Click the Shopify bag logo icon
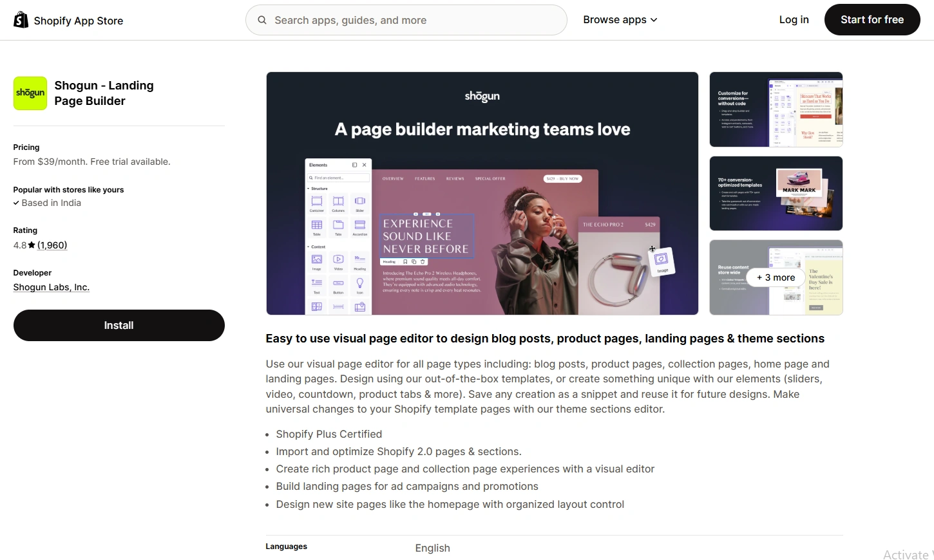Screen dimensions: 934x560 pyautogui.click(x=21, y=20)
